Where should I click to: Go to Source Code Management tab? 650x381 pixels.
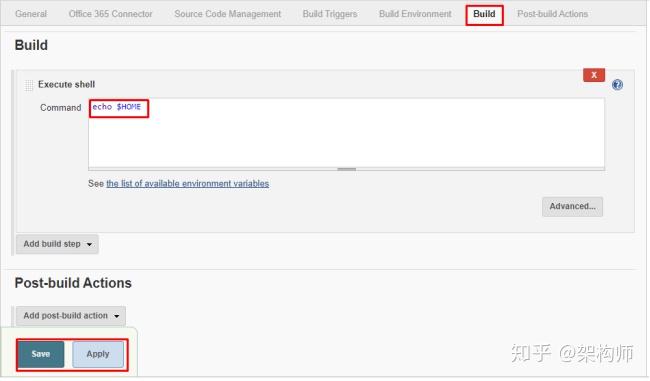tap(228, 14)
